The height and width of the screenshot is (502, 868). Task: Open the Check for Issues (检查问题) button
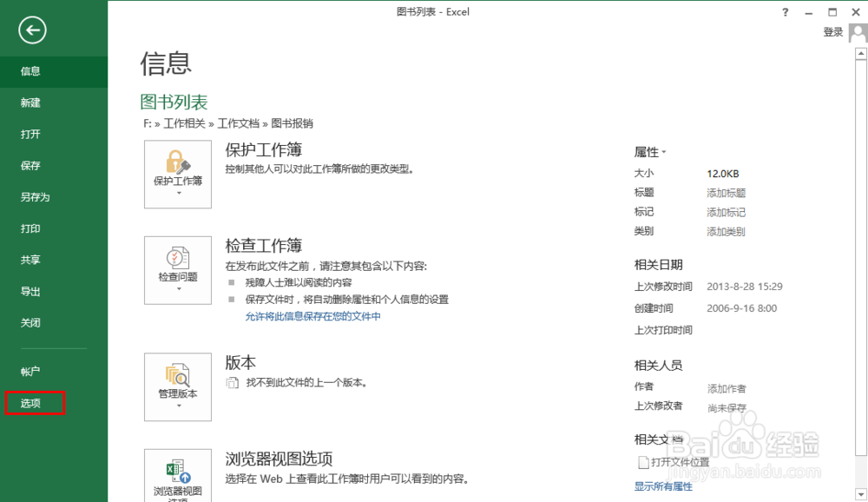(178, 270)
